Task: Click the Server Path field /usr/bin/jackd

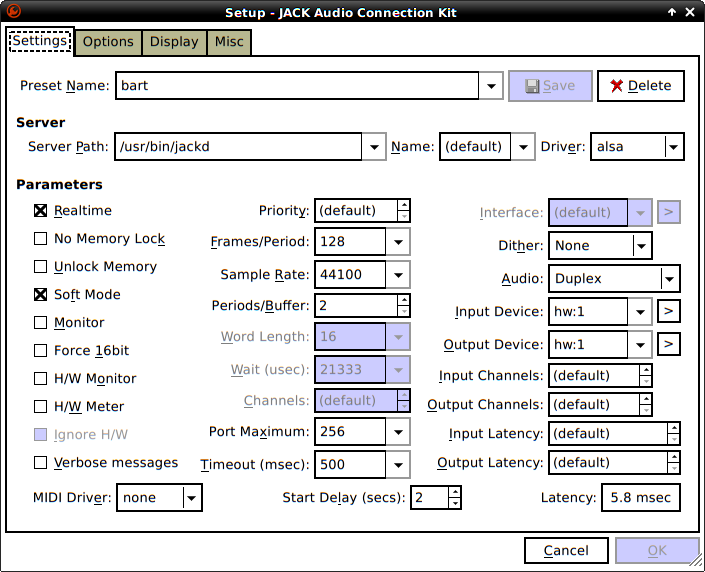Action: tap(238, 147)
